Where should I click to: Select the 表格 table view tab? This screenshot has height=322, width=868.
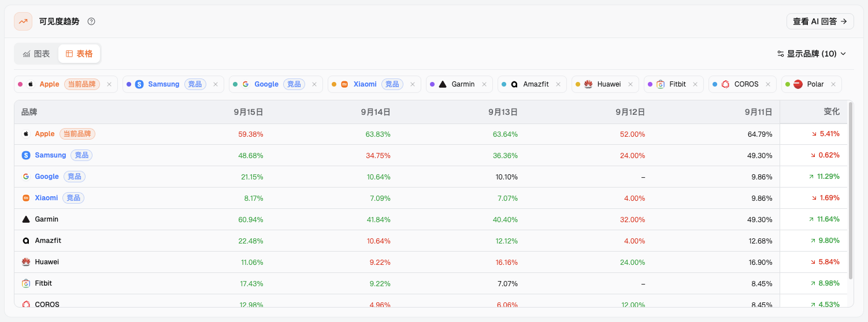point(79,54)
